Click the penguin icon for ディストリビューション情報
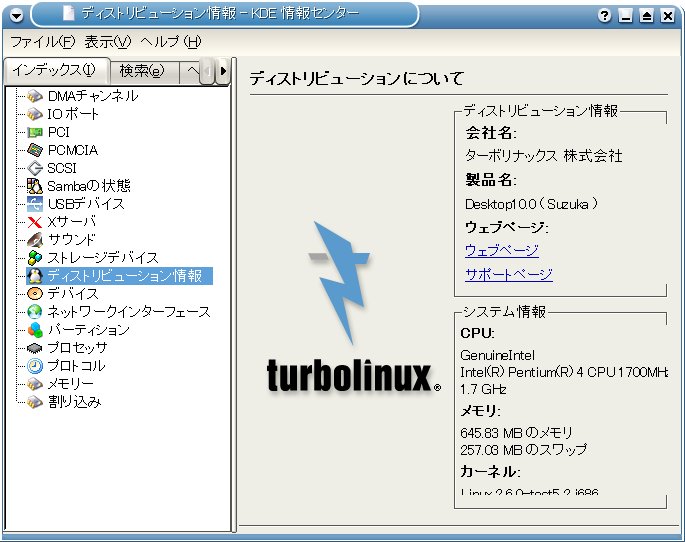The image size is (685, 542). tap(35, 276)
